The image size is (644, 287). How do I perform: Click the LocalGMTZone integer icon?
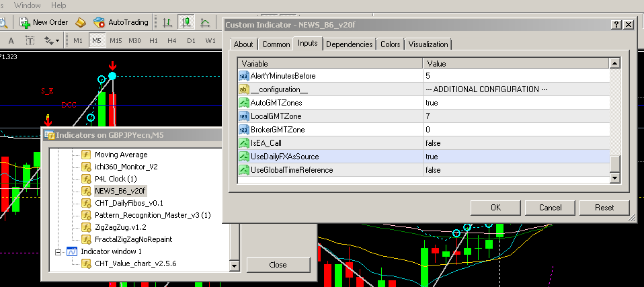coord(244,116)
